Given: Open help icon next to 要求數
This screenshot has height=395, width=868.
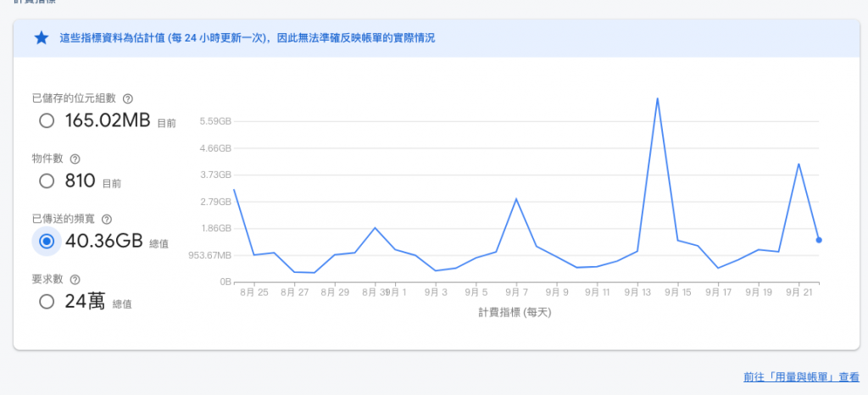Looking at the screenshot, I should click(75, 280).
